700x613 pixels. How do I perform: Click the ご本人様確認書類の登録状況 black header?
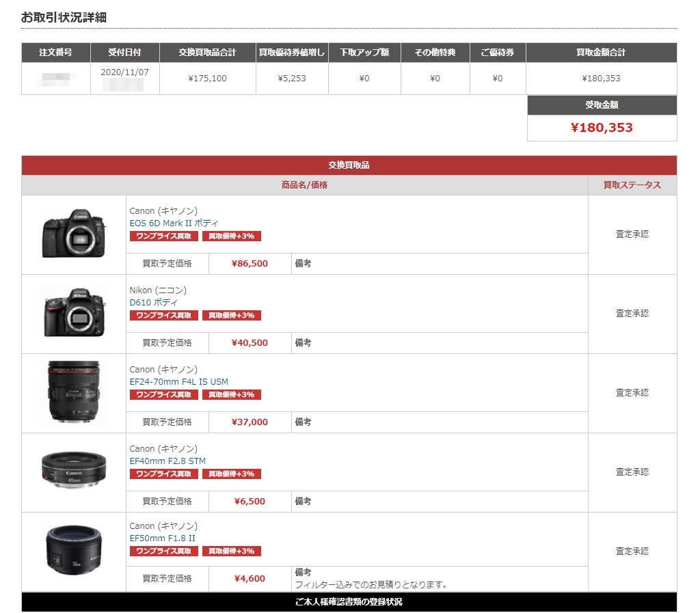[349, 602]
